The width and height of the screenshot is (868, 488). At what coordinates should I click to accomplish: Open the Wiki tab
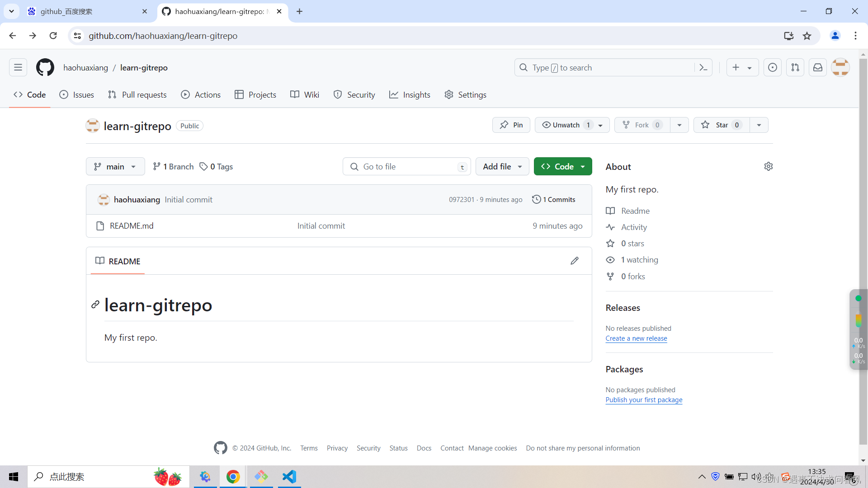pos(305,95)
